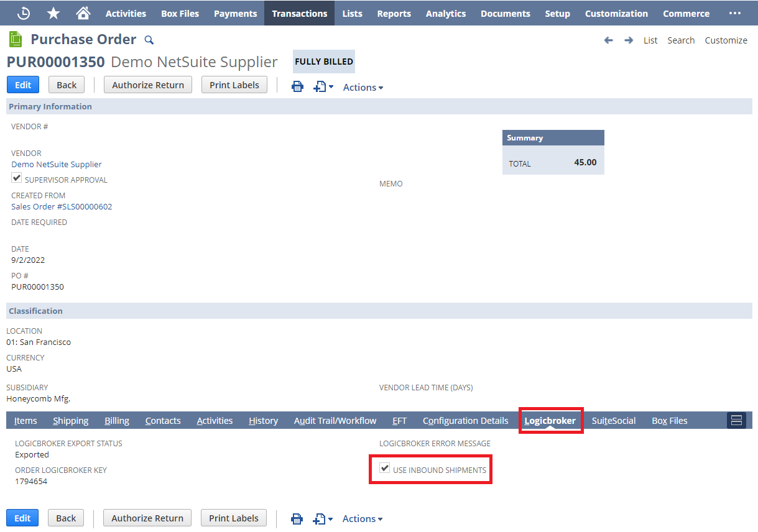Open Sales Order #SLS00000602 link

click(62, 207)
